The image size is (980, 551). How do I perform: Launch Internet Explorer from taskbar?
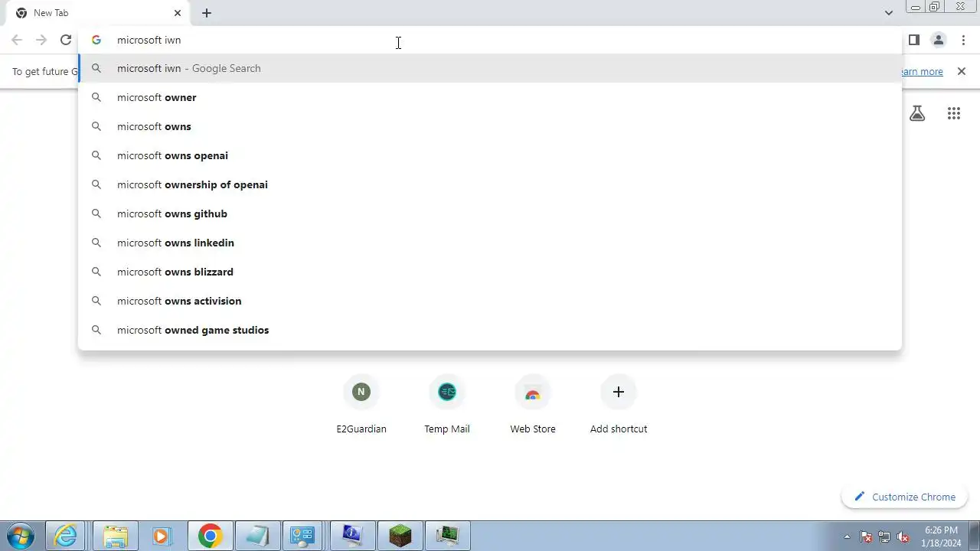click(x=67, y=536)
